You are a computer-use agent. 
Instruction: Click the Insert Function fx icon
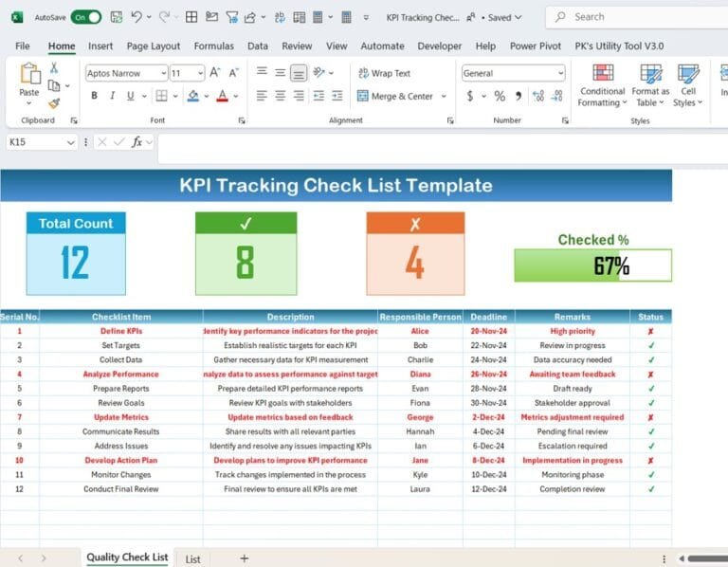(136, 141)
